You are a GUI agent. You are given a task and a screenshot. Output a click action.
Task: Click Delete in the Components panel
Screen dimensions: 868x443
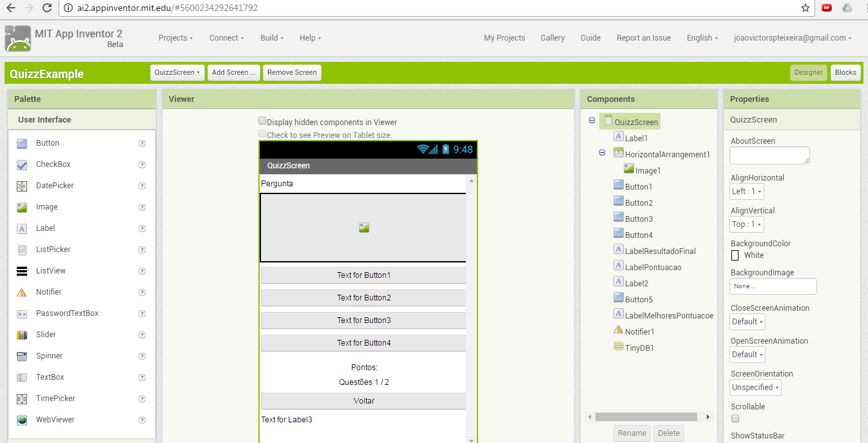tap(669, 433)
